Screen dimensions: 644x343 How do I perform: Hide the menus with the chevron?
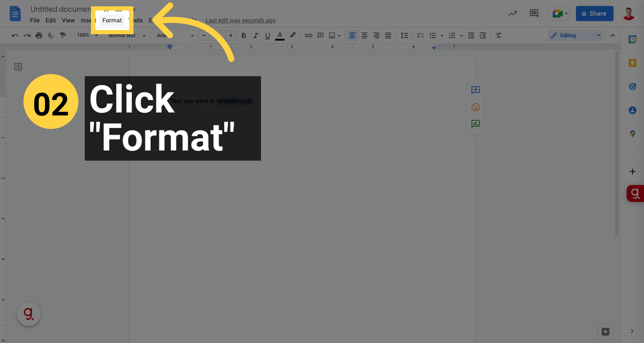pyautogui.click(x=613, y=35)
